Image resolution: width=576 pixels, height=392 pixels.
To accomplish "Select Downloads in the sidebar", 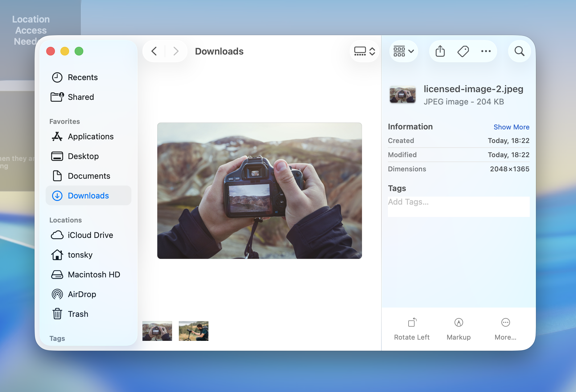I will (x=88, y=196).
